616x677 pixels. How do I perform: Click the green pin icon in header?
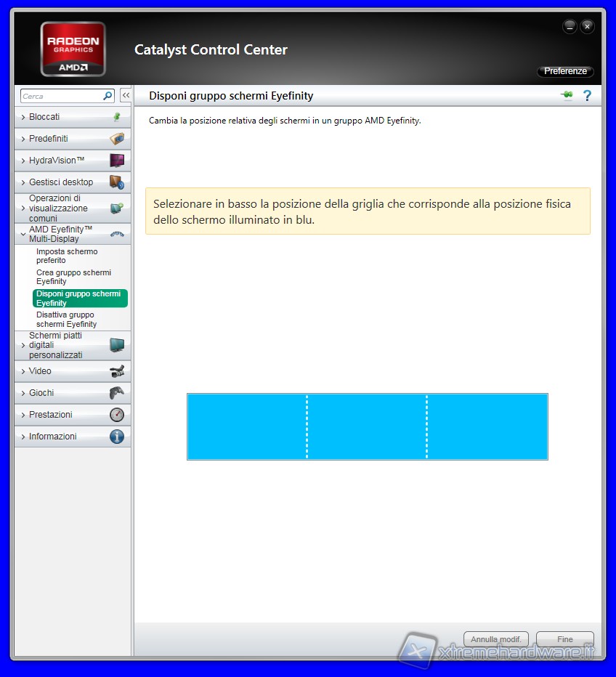pos(567,96)
